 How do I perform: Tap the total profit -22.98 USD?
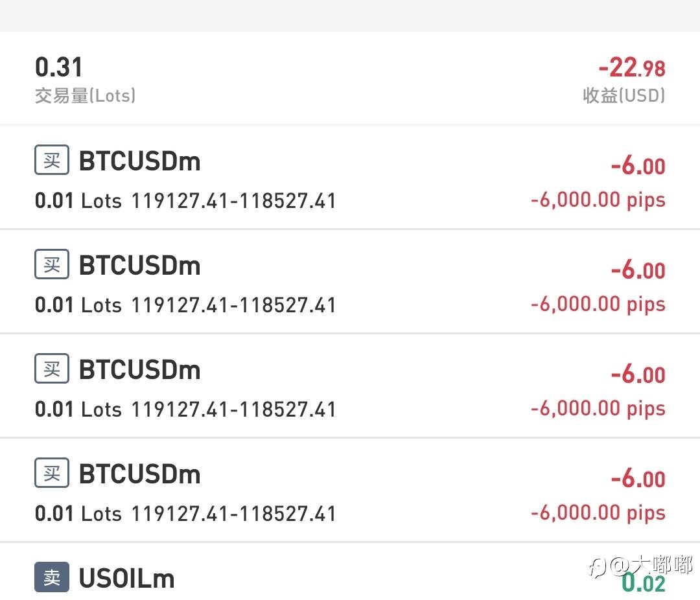pyautogui.click(x=631, y=67)
